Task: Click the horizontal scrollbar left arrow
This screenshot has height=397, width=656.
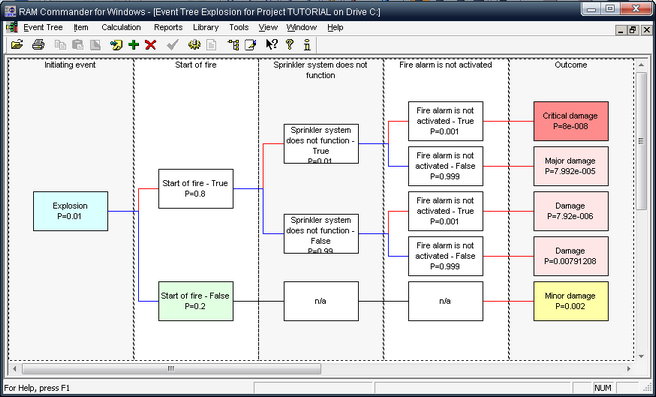Action: pos(15,369)
